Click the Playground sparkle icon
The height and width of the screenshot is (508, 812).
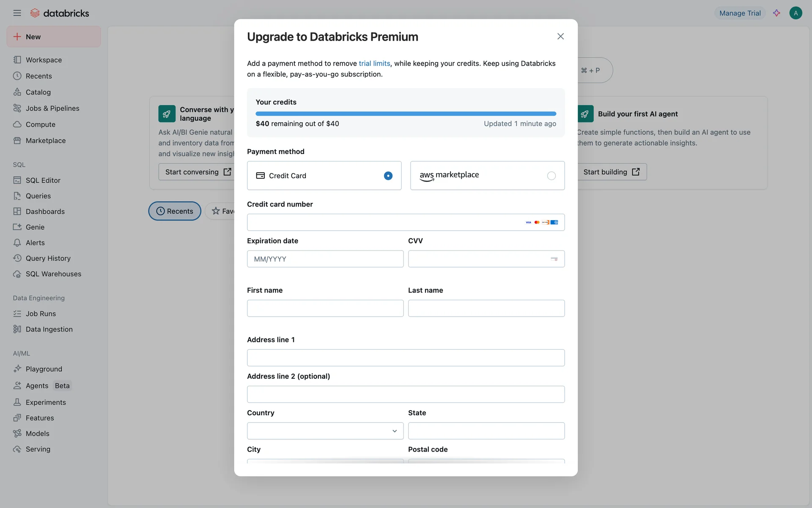17,369
